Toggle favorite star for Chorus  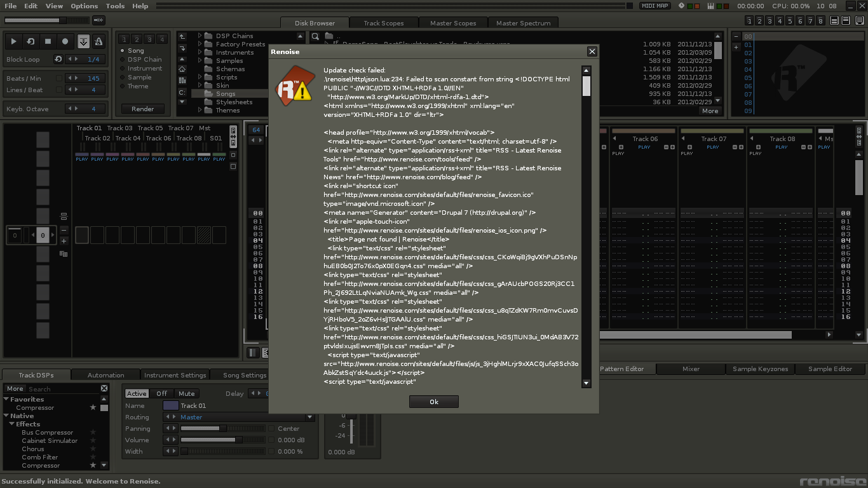point(93,449)
